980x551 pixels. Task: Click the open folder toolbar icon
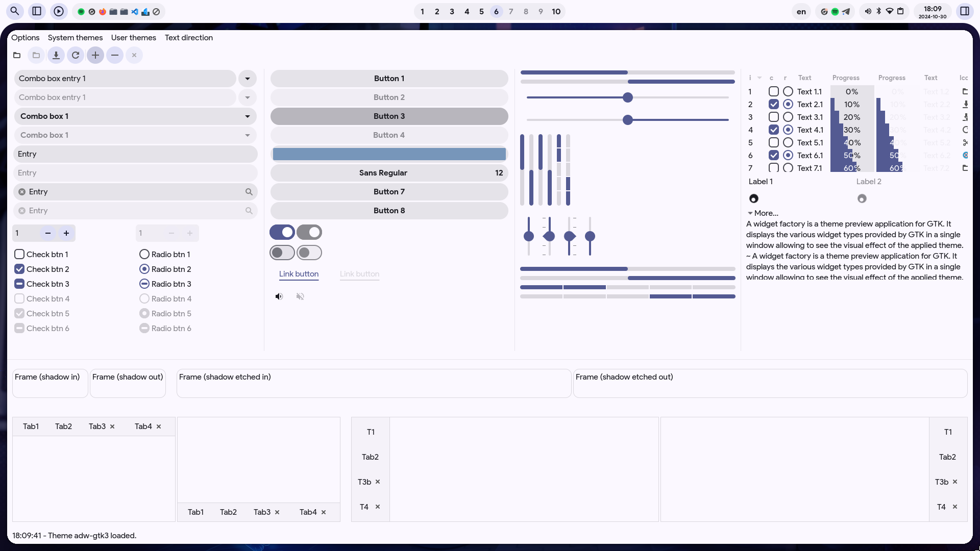point(17,55)
